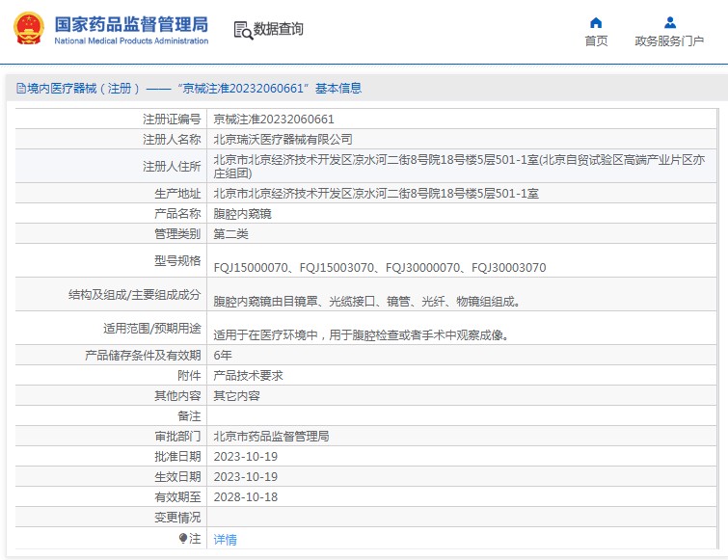Click the 注册人住所 address value
The image size is (728, 560).
click(459, 166)
